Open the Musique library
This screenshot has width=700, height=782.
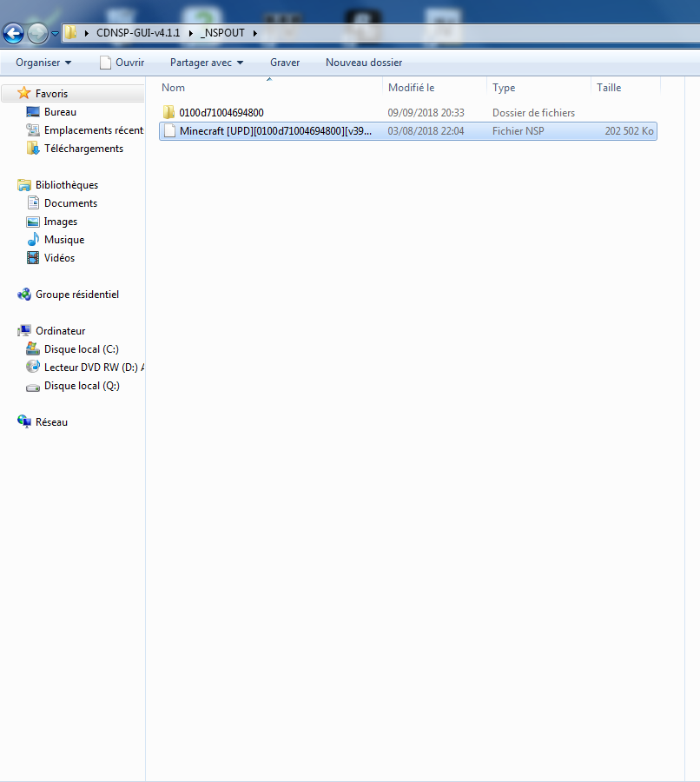tap(63, 240)
